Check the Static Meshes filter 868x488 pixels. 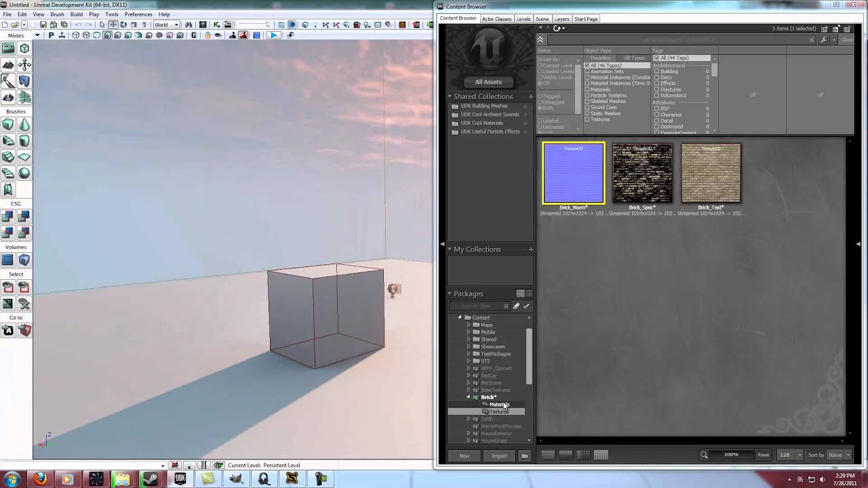pyautogui.click(x=587, y=113)
